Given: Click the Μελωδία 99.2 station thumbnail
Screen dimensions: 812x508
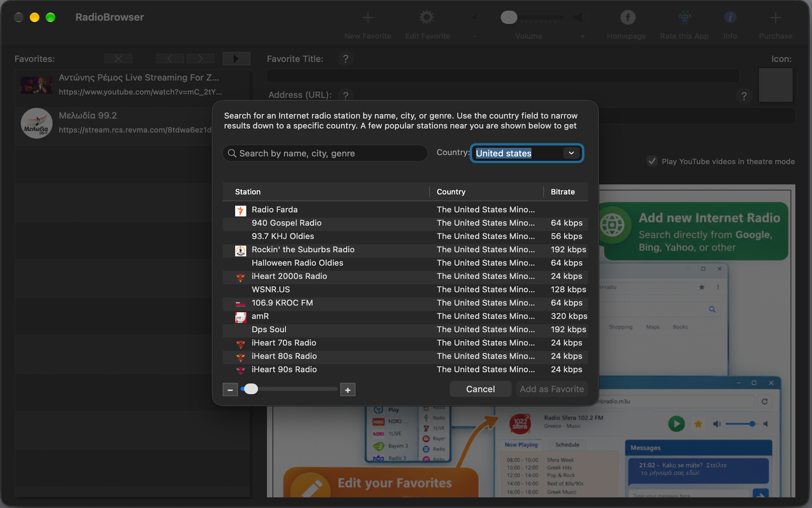Looking at the screenshot, I should [x=36, y=123].
